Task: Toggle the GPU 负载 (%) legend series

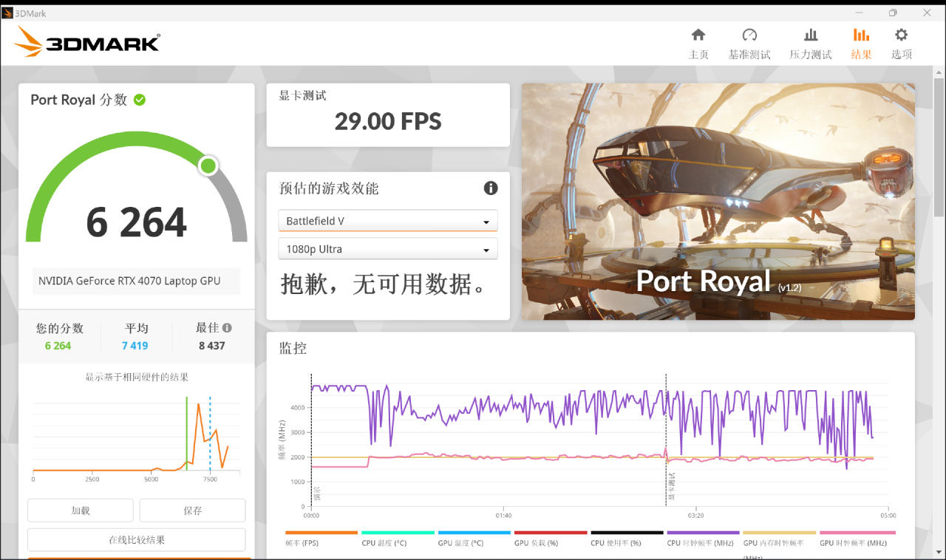Action: click(x=551, y=539)
